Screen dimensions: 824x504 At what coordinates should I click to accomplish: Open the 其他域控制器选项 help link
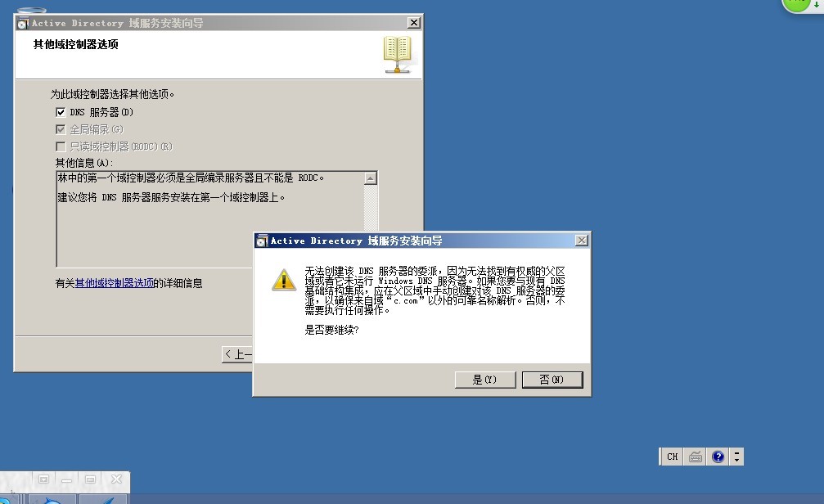tap(115, 283)
